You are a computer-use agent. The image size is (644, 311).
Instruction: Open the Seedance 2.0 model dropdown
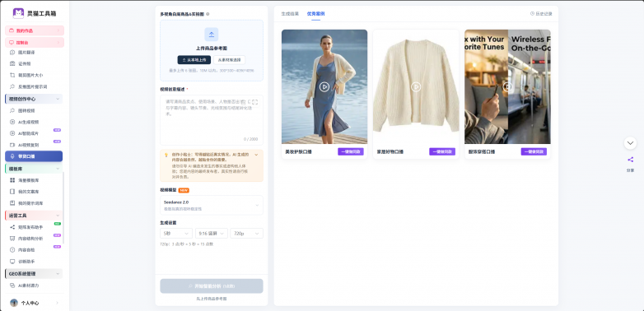click(212, 205)
